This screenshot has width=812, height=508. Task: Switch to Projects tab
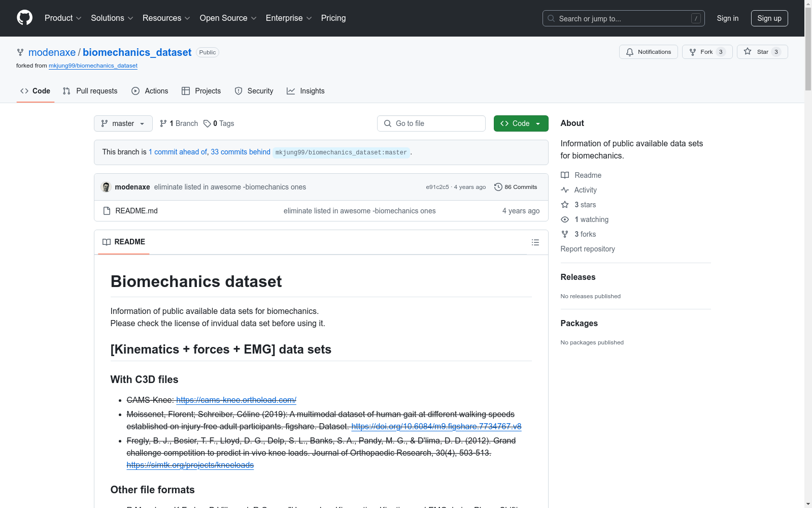click(201, 91)
